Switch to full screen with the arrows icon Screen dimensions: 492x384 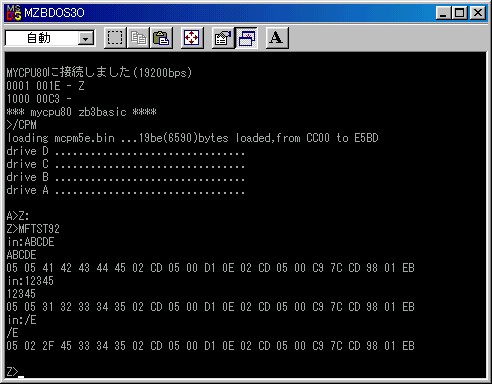pyautogui.click(x=192, y=38)
